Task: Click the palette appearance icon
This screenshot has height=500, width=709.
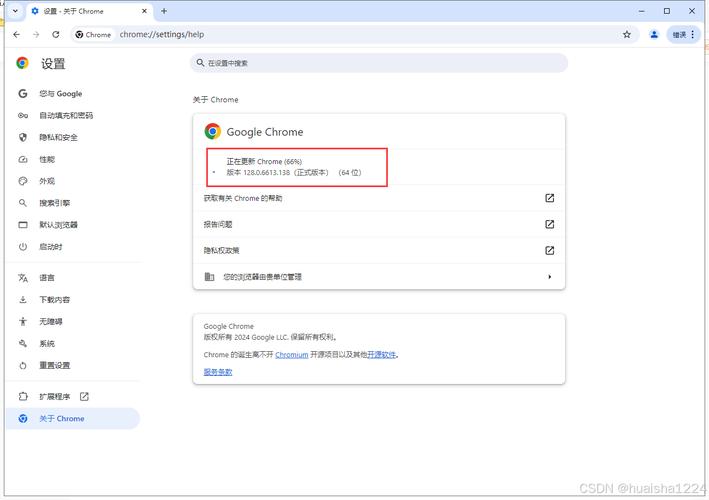Action: [x=23, y=181]
